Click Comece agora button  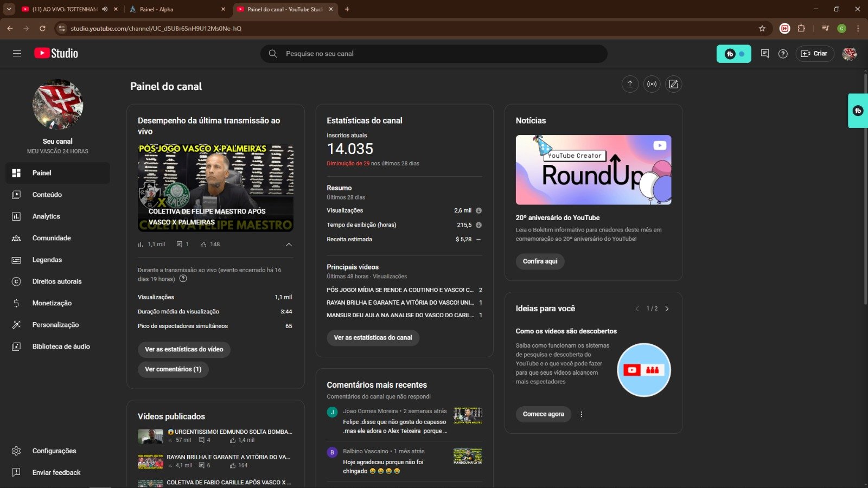[x=543, y=414]
